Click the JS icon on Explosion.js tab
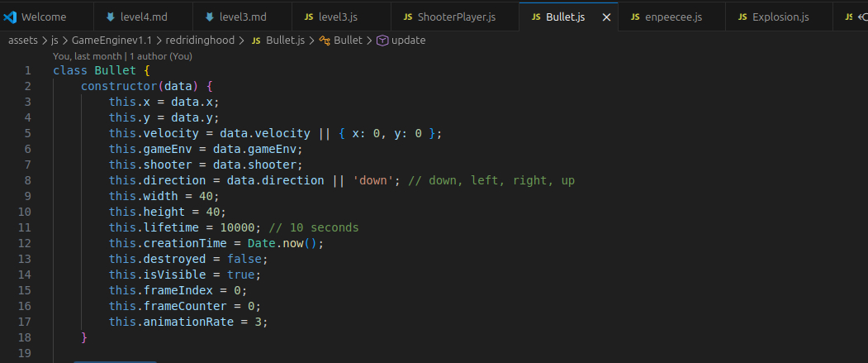The height and width of the screenshot is (363, 868). pos(742,17)
